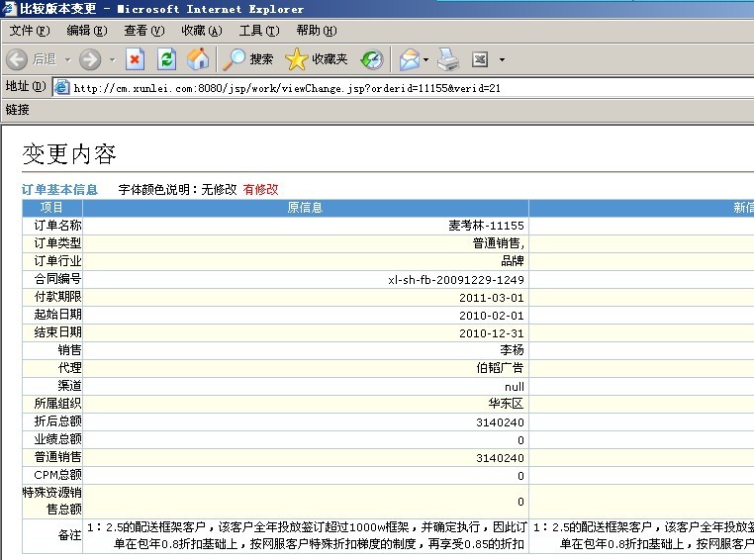Select the value 普通销售,
This screenshot has width=754, height=560.
(499, 243)
